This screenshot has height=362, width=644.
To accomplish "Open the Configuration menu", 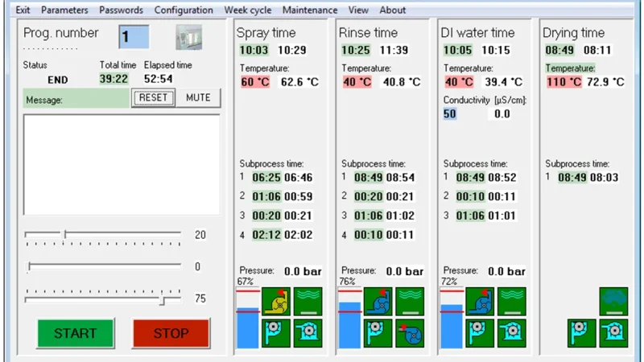I will pyautogui.click(x=184, y=10).
